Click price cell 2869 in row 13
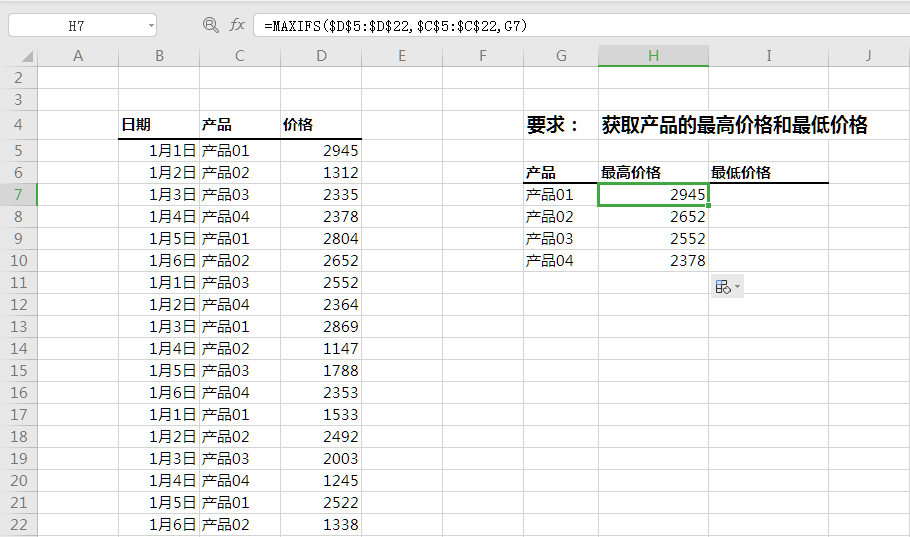The height and width of the screenshot is (537, 910). (321, 327)
